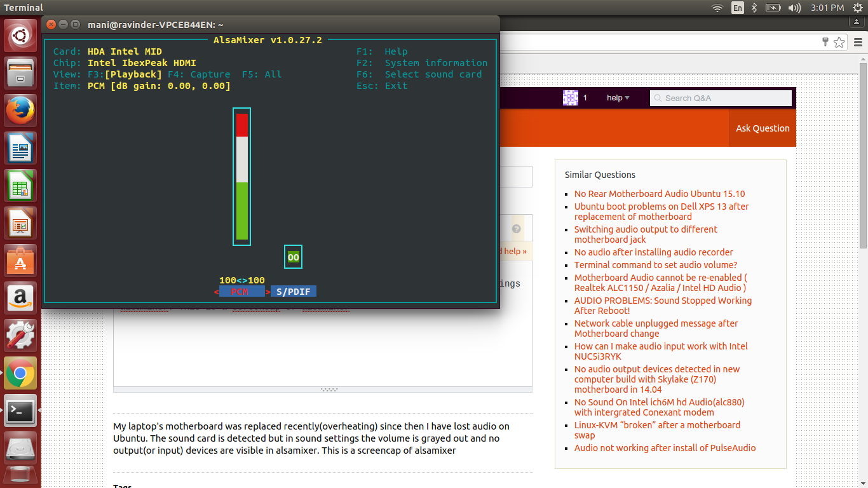868x488 pixels.
Task: Open the Amazon launcher icon
Action: [20, 298]
